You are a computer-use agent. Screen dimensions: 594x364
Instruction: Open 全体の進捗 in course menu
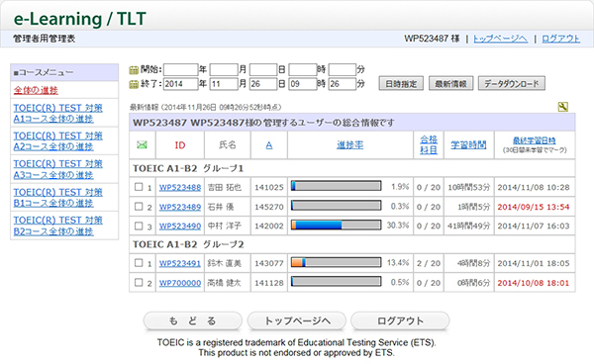(36, 90)
